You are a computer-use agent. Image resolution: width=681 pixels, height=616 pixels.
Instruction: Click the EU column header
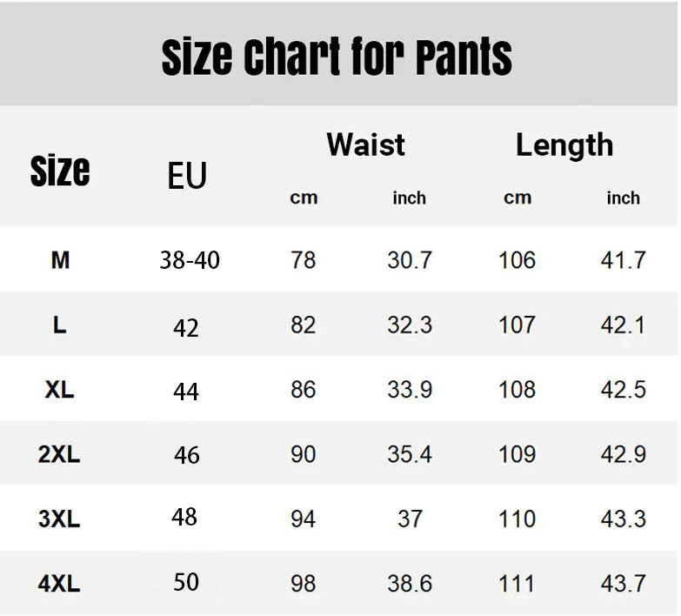187,176
